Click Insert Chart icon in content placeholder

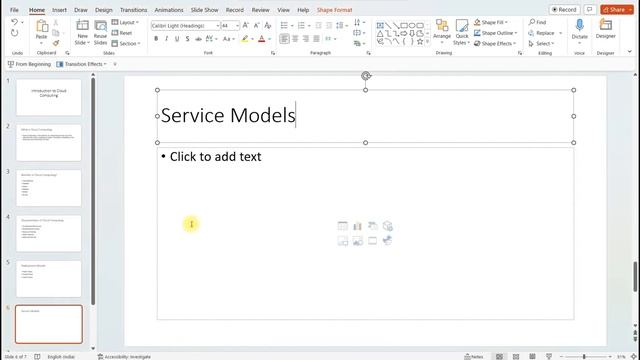point(358,226)
